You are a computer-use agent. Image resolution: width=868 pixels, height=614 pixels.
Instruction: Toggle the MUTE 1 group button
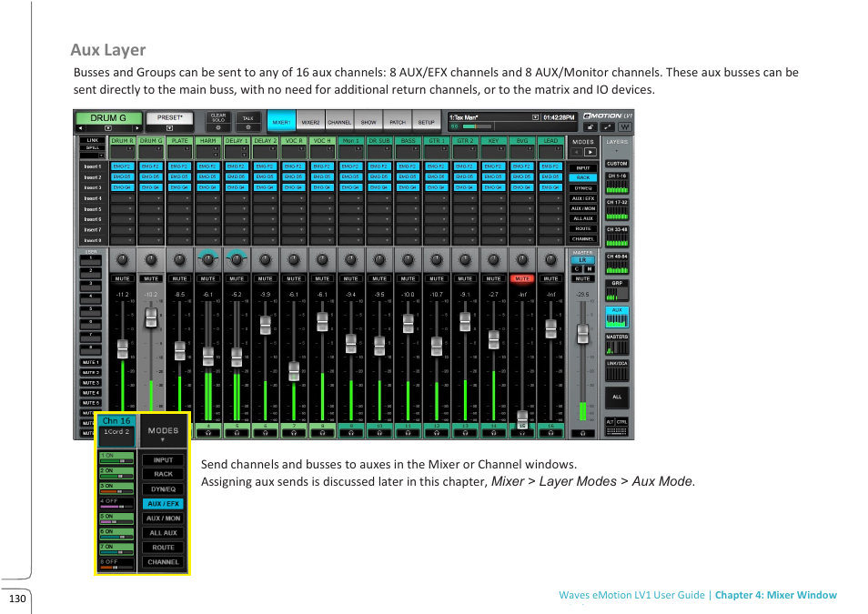91,362
